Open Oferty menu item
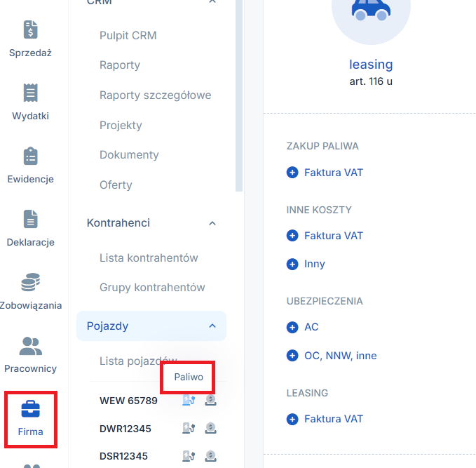Screen dimensions: 476x468 [116, 185]
